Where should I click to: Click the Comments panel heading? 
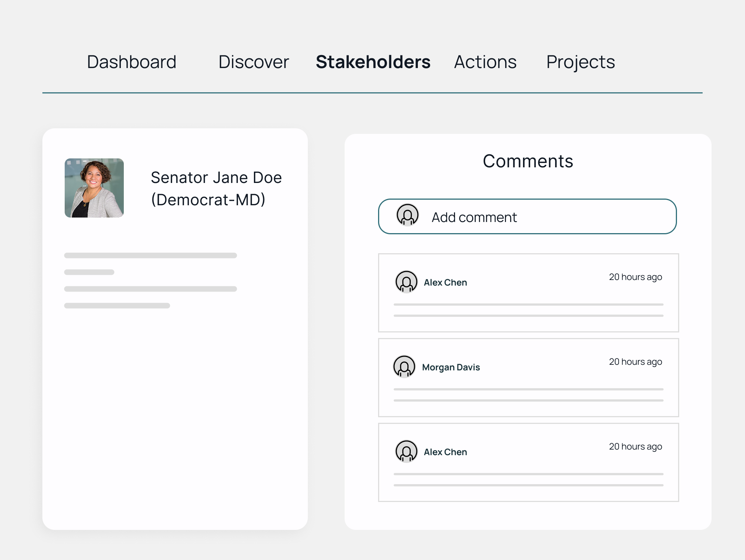528,161
